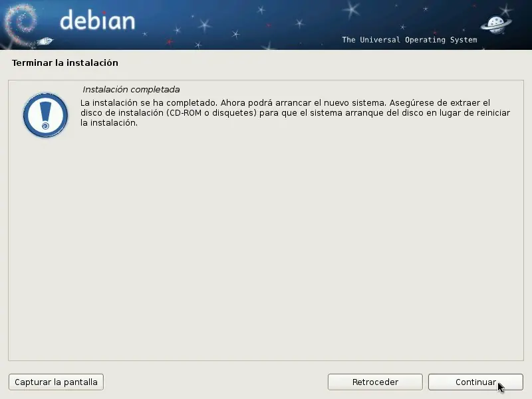This screenshot has height=399, width=532.
Task: Click the mouse cursor resting on Continuar
Action: pyautogui.click(x=499, y=386)
